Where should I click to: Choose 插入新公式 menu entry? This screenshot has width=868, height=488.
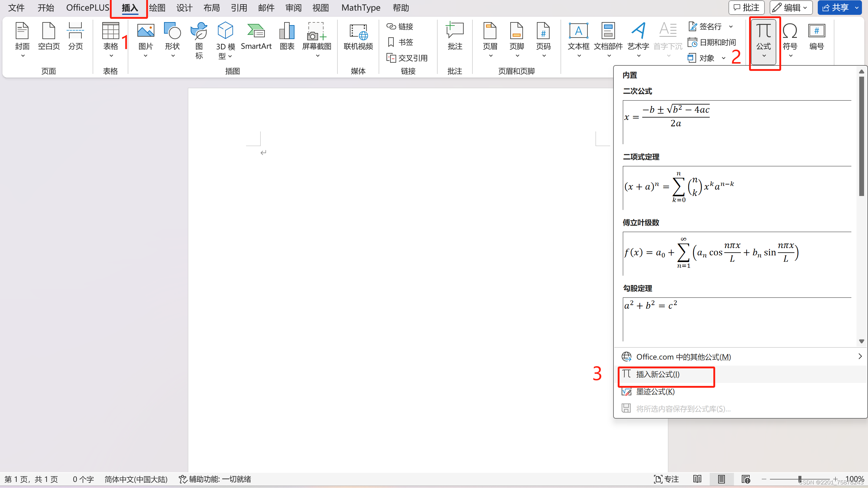click(657, 374)
